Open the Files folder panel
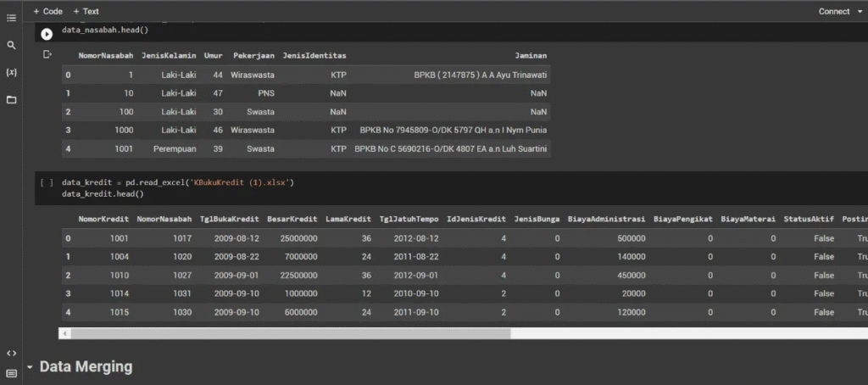 tap(11, 99)
